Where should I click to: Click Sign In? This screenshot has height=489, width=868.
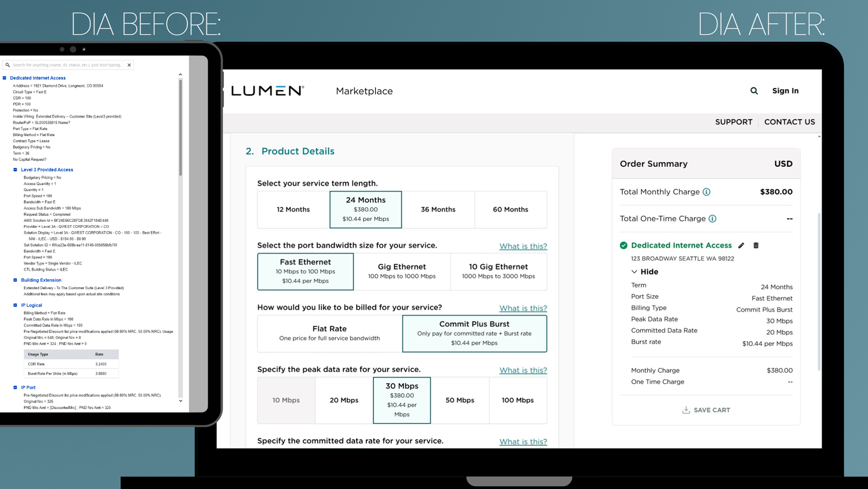(785, 91)
